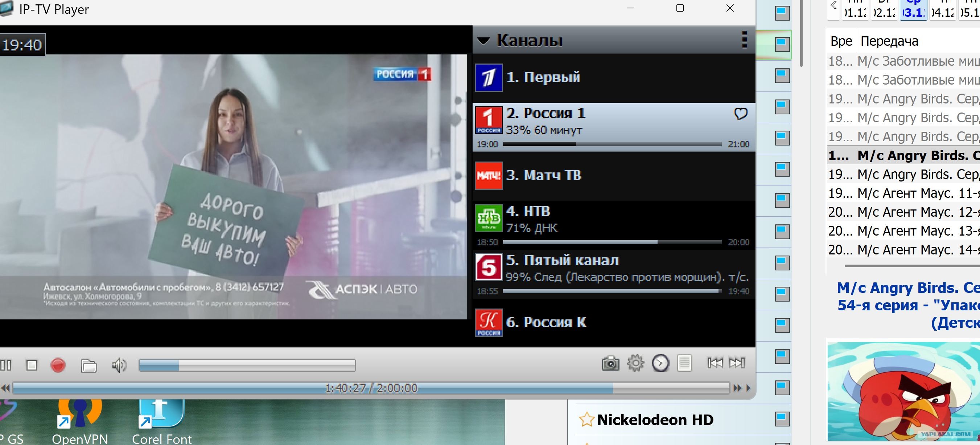
Task: Rewind with double-left arrow beside seek bar
Action: [5, 388]
